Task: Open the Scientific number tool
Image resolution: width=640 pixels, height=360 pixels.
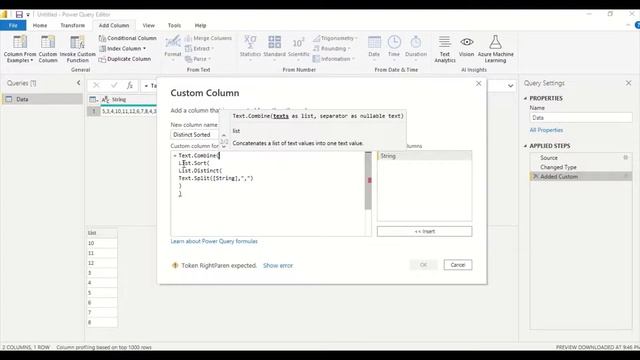Action: click(298, 48)
